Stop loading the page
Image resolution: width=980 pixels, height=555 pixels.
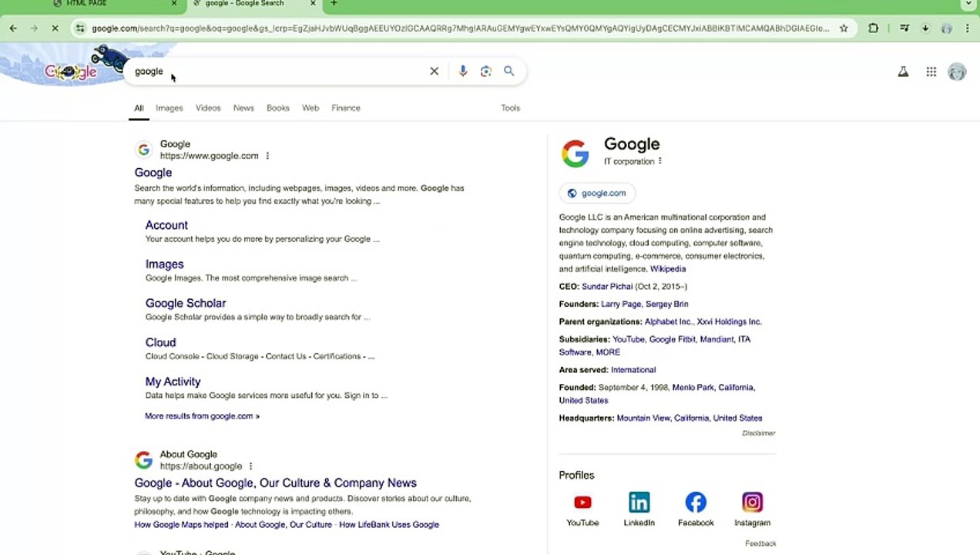pos(55,29)
